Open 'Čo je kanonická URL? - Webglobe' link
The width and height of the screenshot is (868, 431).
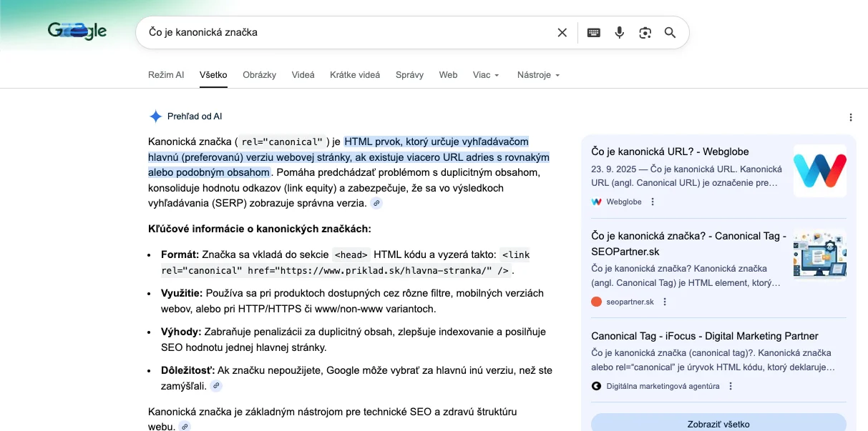click(x=670, y=152)
